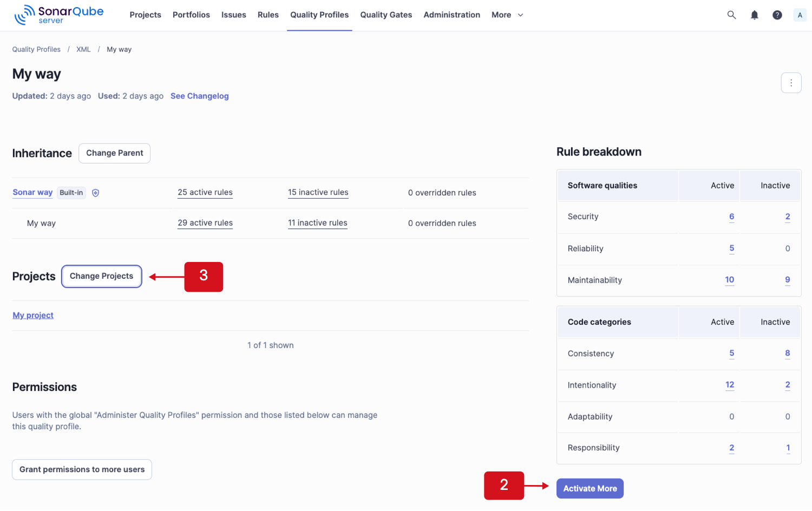
Task: Click the Security active rules count
Action: (x=731, y=217)
